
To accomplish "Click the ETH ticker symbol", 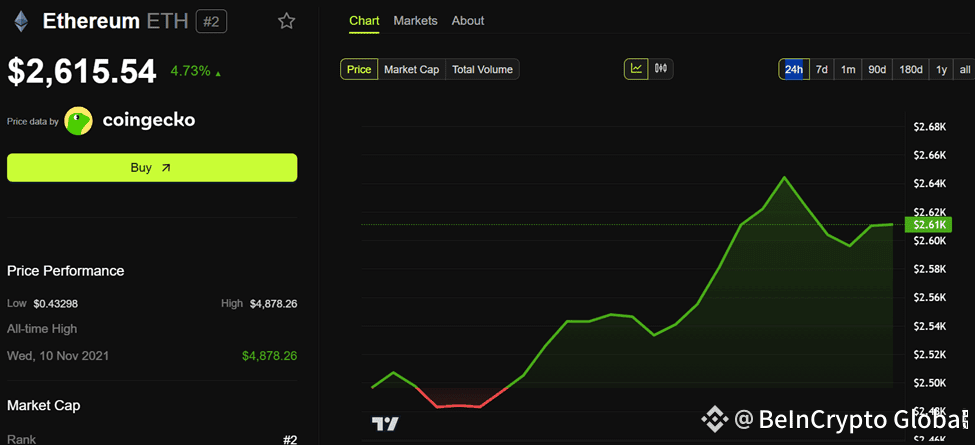I will (x=167, y=22).
